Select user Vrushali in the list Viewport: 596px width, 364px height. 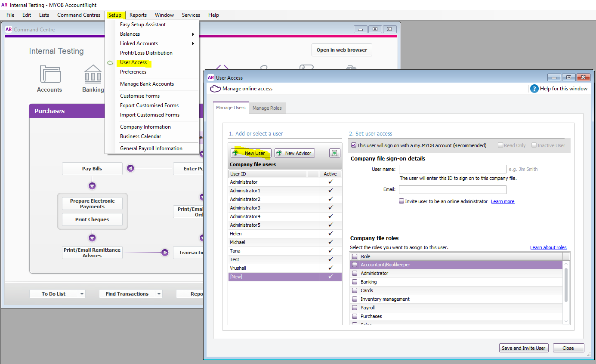(285, 268)
